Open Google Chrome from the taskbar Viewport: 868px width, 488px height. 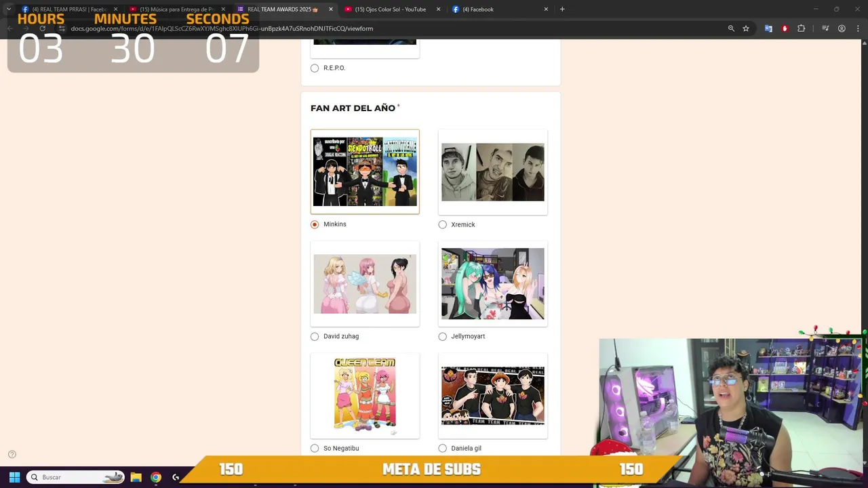156,477
